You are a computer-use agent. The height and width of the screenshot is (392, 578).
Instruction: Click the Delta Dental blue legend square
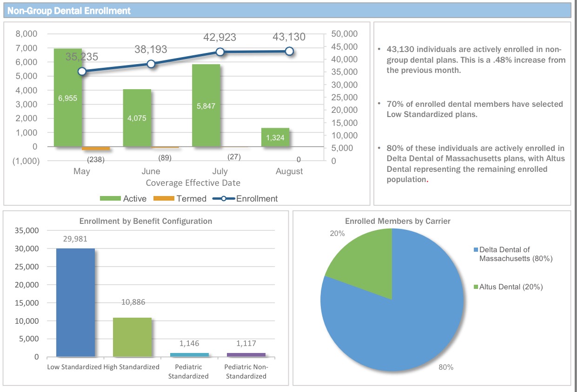(476, 250)
